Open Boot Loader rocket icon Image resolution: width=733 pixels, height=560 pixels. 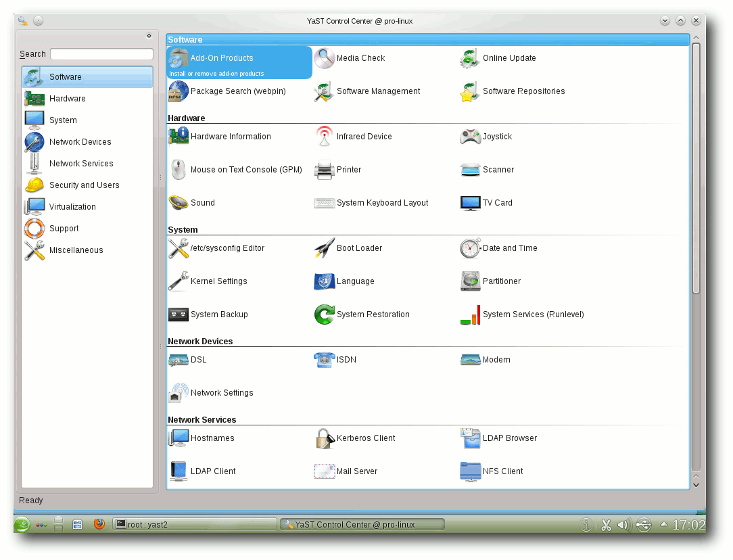pyautogui.click(x=324, y=248)
